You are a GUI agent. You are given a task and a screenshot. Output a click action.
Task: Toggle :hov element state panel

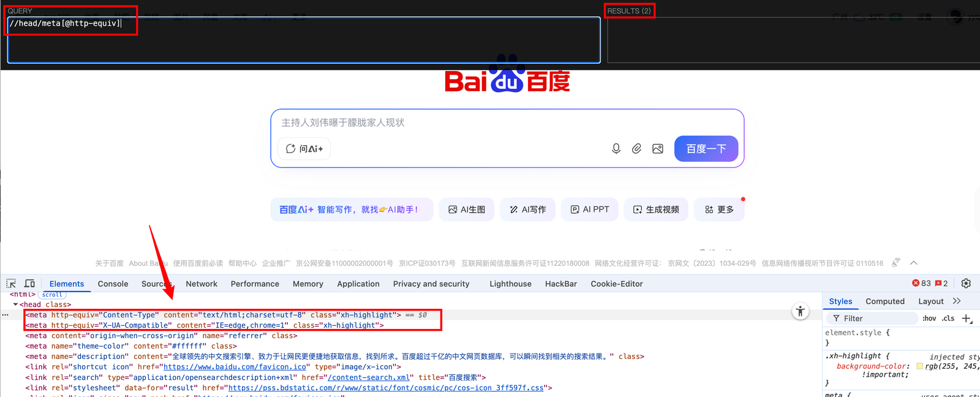[x=929, y=319]
